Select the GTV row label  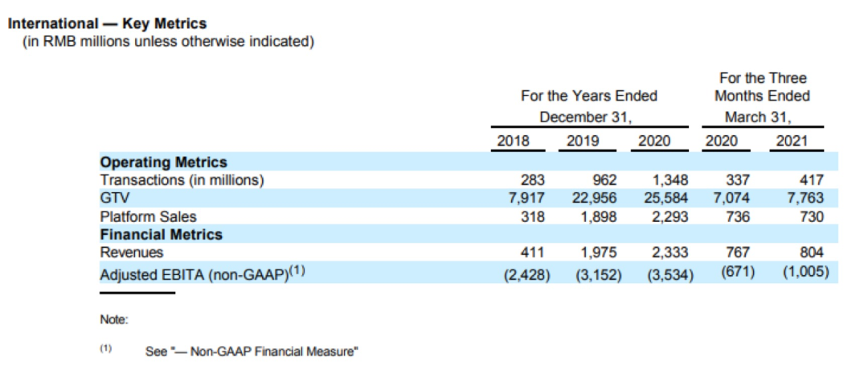coord(113,199)
